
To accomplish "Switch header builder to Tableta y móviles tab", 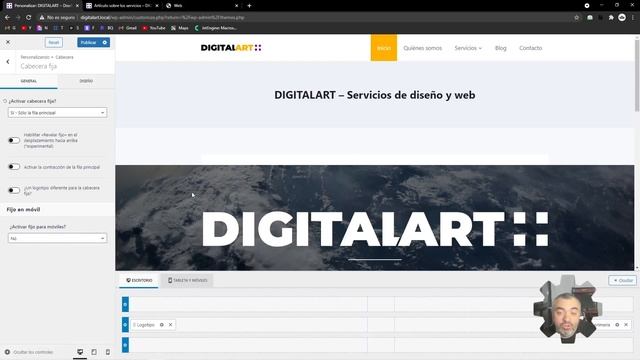I will tap(187, 280).
